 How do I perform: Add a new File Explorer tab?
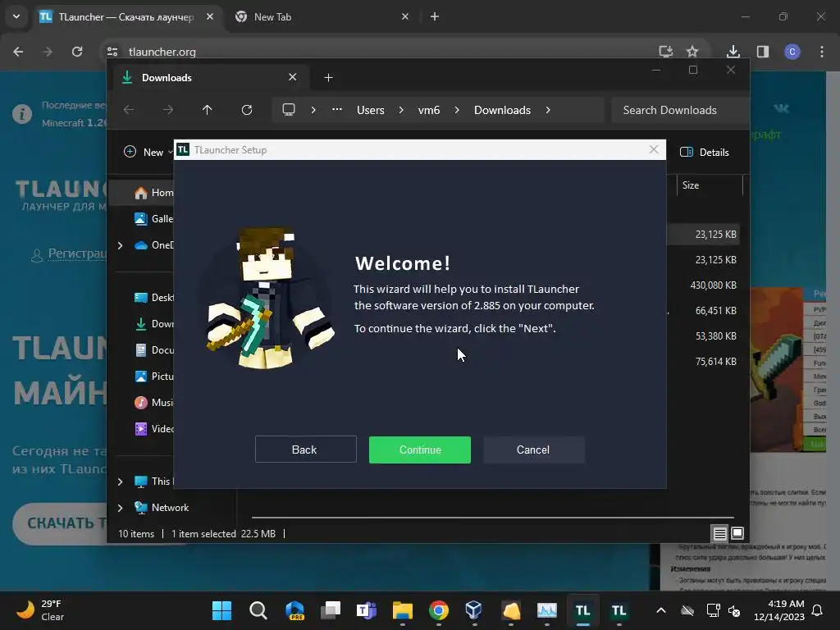point(328,78)
